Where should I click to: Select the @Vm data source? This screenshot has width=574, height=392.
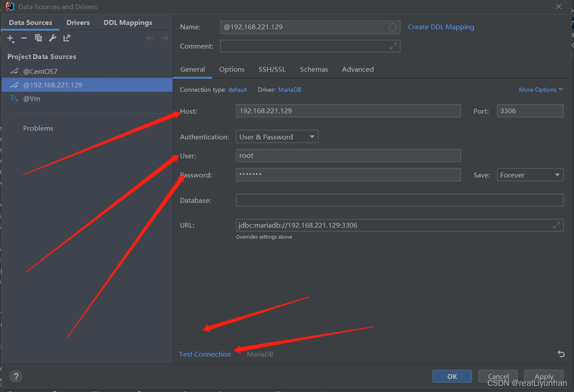coord(87,98)
